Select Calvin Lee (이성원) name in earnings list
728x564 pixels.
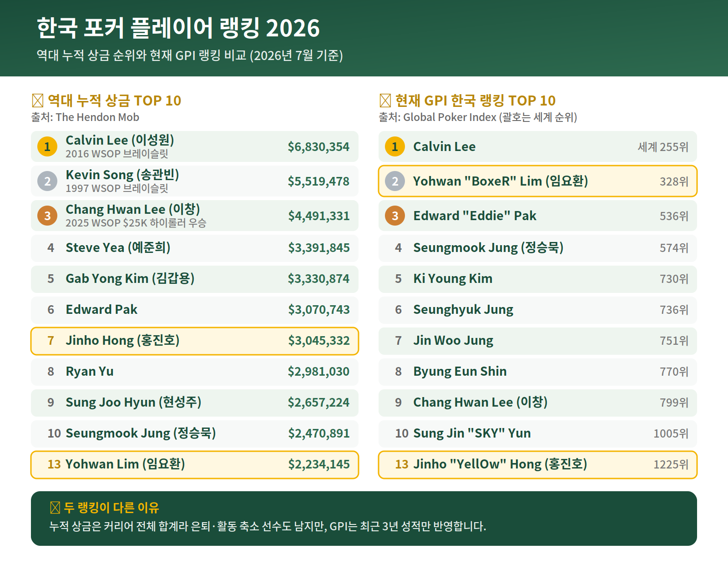(x=120, y=140)
